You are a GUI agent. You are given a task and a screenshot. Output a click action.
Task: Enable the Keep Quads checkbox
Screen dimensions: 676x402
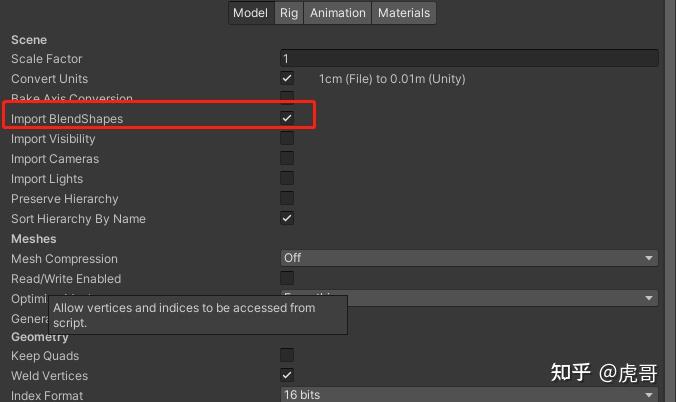pos(287,355)
